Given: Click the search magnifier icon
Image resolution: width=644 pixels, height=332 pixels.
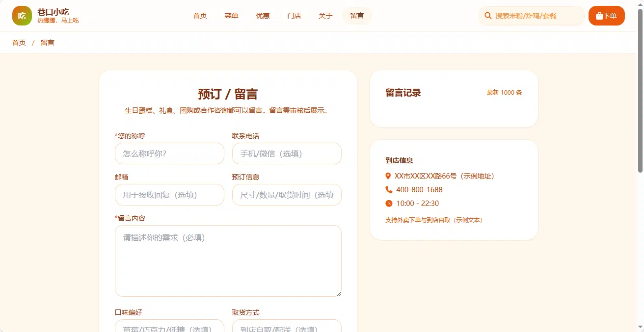Looking at the screenshot, I should coord(488,16).
